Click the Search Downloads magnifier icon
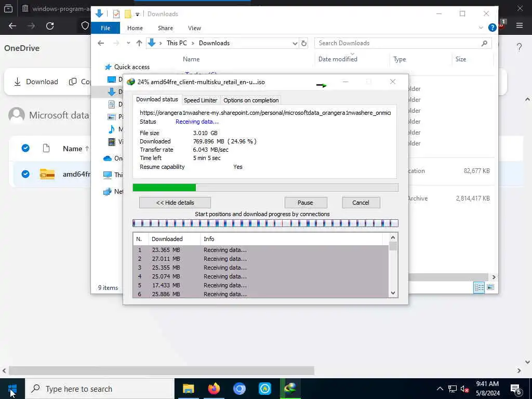 tap(484, 43)
